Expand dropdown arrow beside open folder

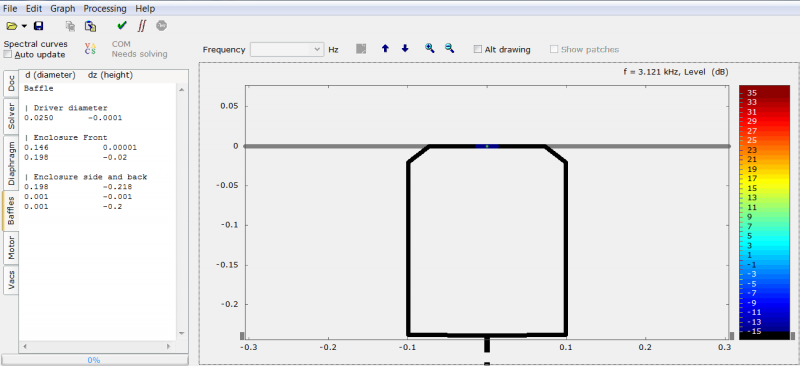(24, 26)
